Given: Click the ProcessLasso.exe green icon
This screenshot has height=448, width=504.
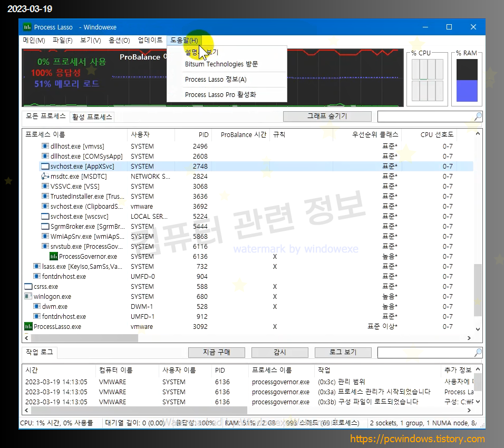Looking at the screenshot, I should (28, 327).
